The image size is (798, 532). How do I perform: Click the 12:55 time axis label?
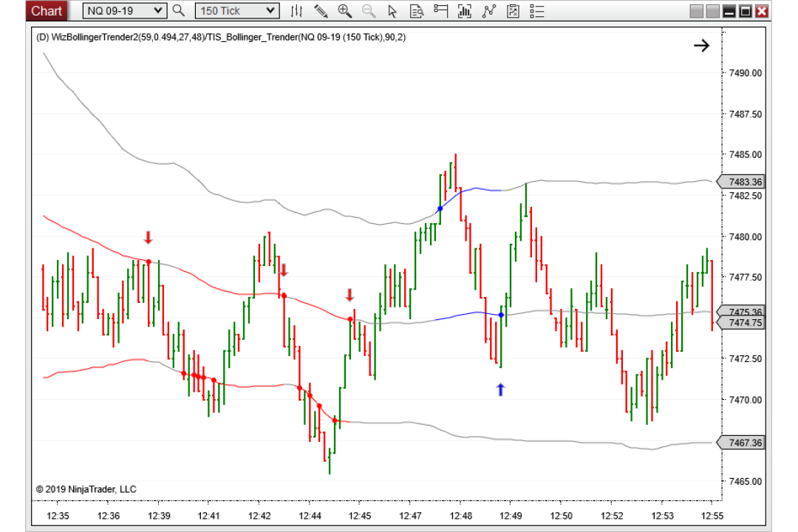tap(712, 516)
